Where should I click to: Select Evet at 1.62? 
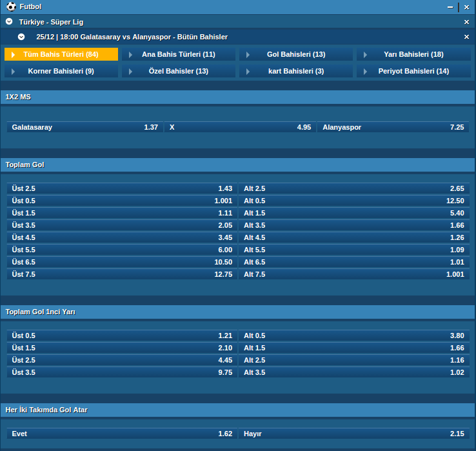(122, 434)
